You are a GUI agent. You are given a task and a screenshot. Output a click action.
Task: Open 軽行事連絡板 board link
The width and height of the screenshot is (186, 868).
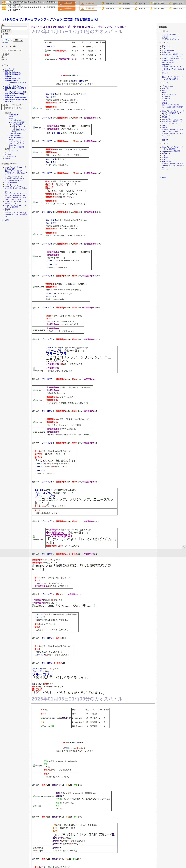(13, 115)
